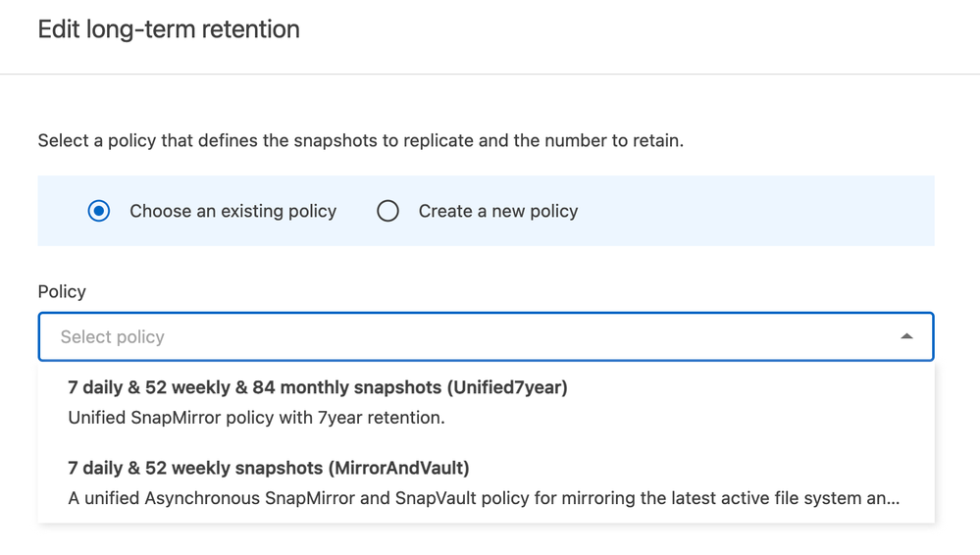Viewport: 980px width, 555px height.
Task: Click the divider line below the dialog heading
Action: point(490,74)
